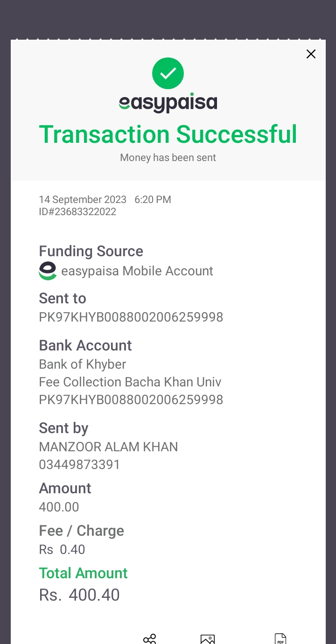Tap the Money has been sent subtitle
The image size is (336, 644).
(x=168, y=158)
